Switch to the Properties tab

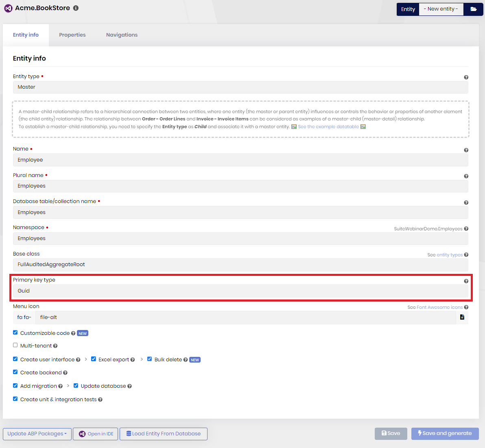[x=72, y=35]
